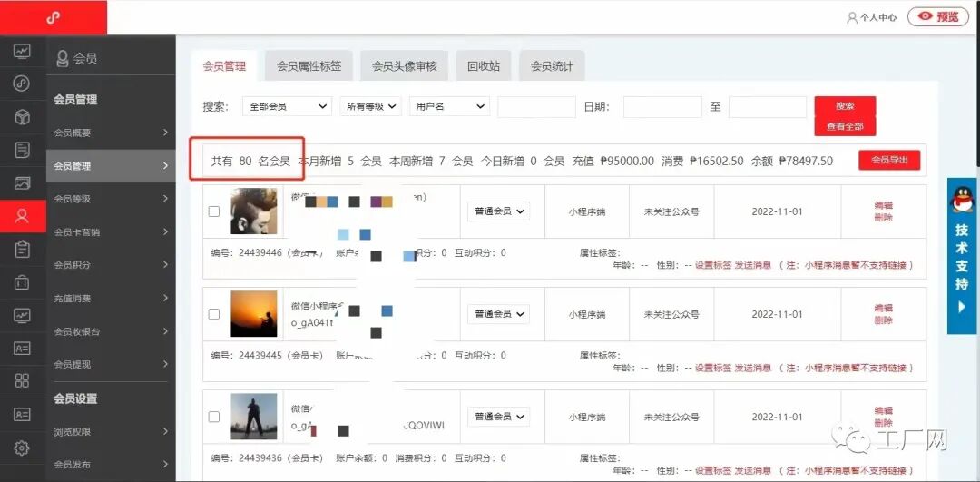Image resolution: width=980 pixels, height=482 pixels.
Task: Change 普通会员 level for member 24439445
Action: (498, 314)
